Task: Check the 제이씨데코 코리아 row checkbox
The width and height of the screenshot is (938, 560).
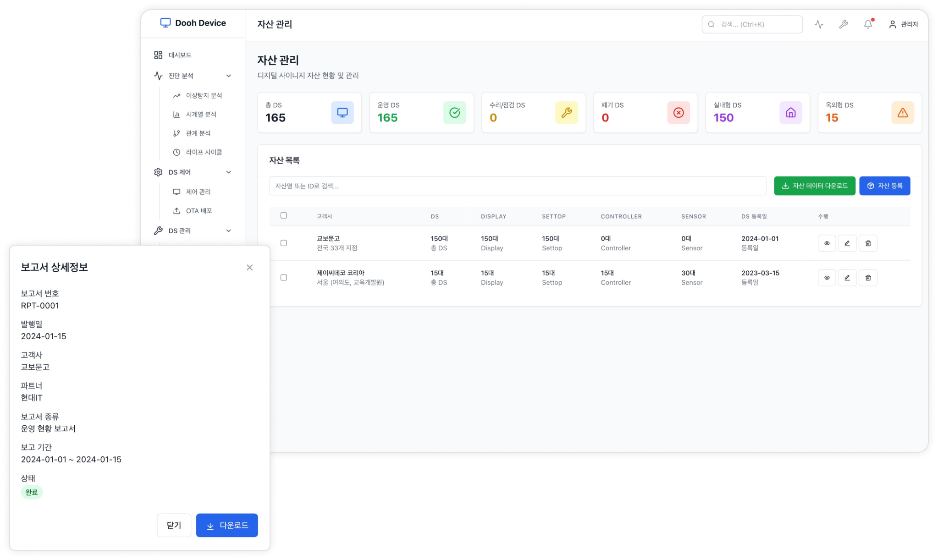Action: point(284,278)
